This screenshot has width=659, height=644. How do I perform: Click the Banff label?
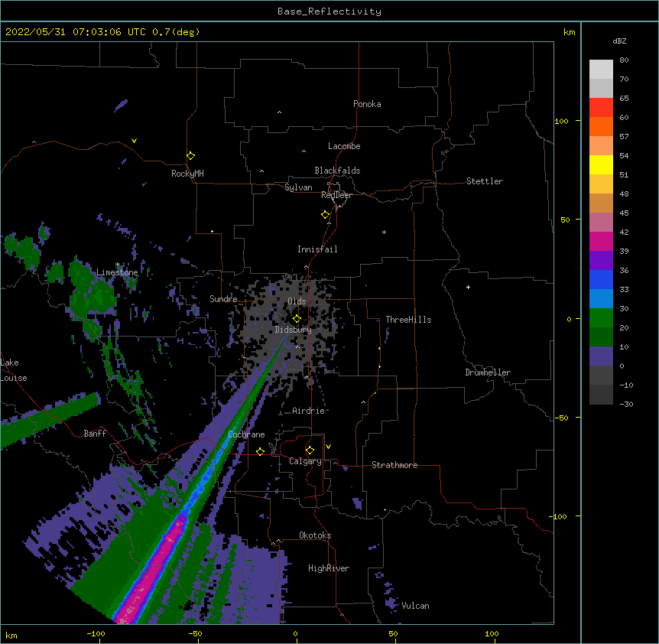pos(95,434)
